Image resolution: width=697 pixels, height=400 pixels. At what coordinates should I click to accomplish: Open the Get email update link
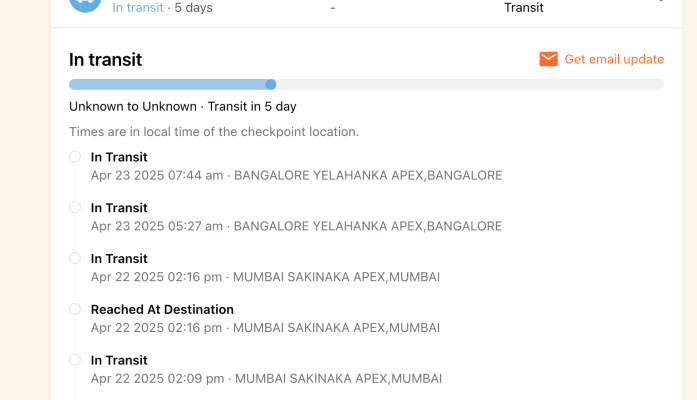click(614, 59)
